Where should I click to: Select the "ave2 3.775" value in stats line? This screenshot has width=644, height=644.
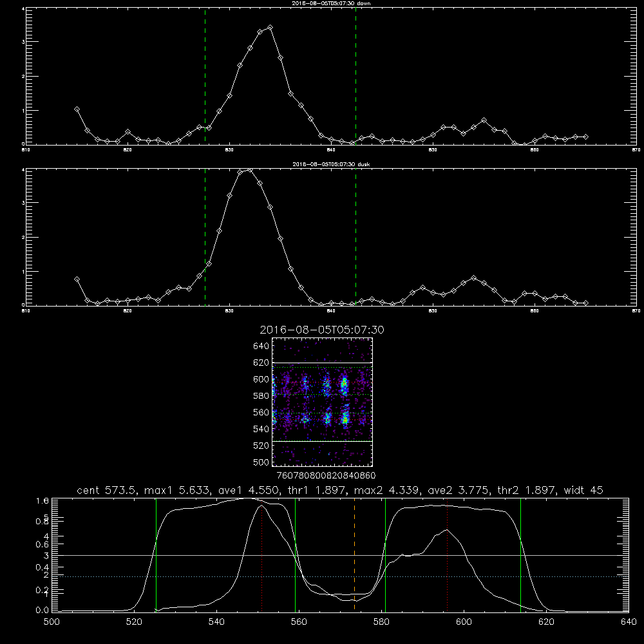pos(459,490)
